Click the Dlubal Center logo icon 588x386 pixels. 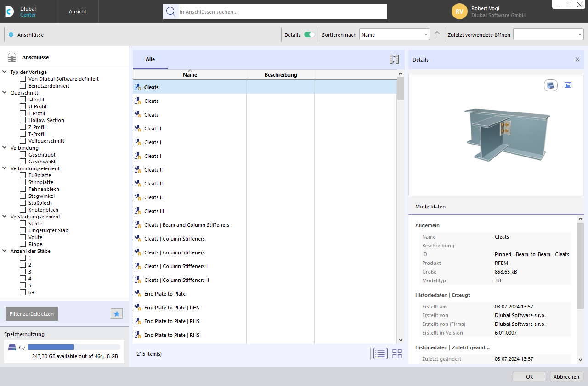pos(10,11)
